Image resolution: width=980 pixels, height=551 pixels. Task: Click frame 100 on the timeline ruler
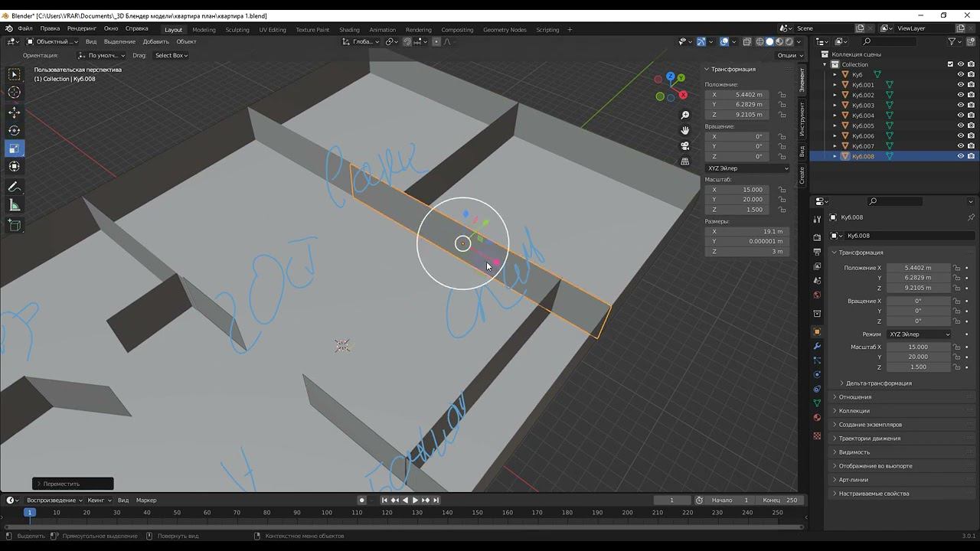pos(327,513)
